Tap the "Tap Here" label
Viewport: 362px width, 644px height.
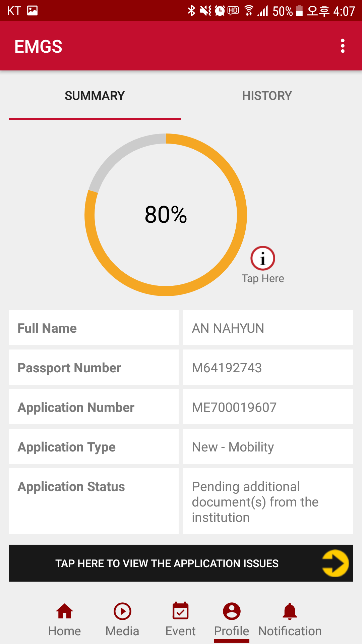[x=263, y=279]
